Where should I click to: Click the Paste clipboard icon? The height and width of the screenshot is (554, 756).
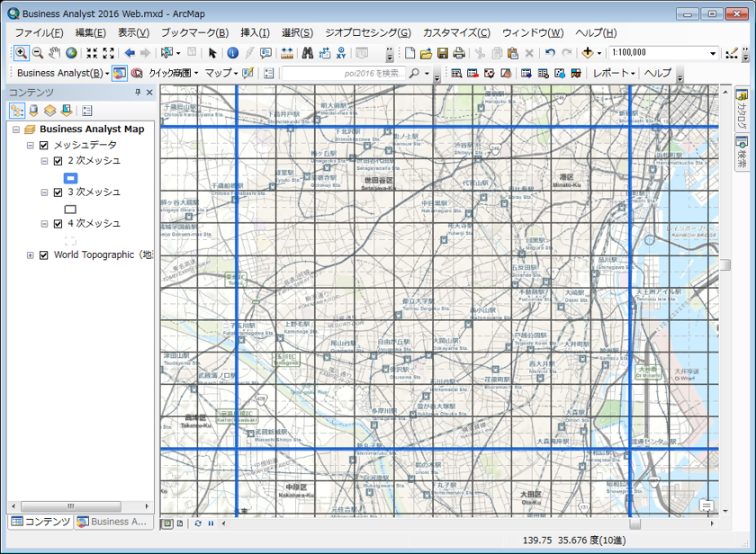tap(513, 52)
